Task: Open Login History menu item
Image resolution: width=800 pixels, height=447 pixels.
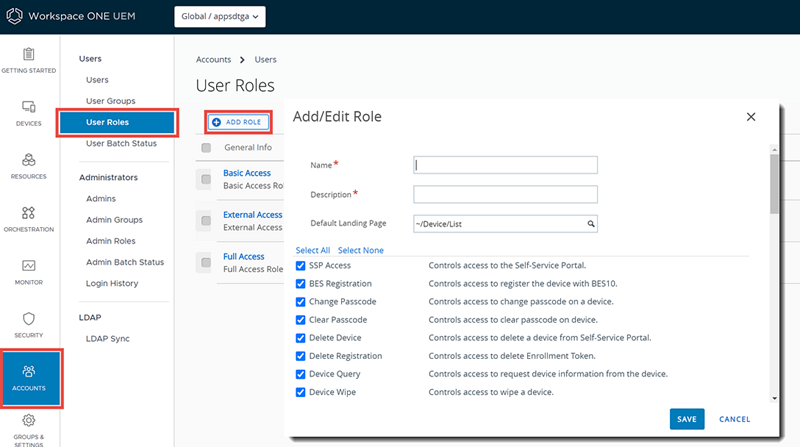Action: coord(112,283)
